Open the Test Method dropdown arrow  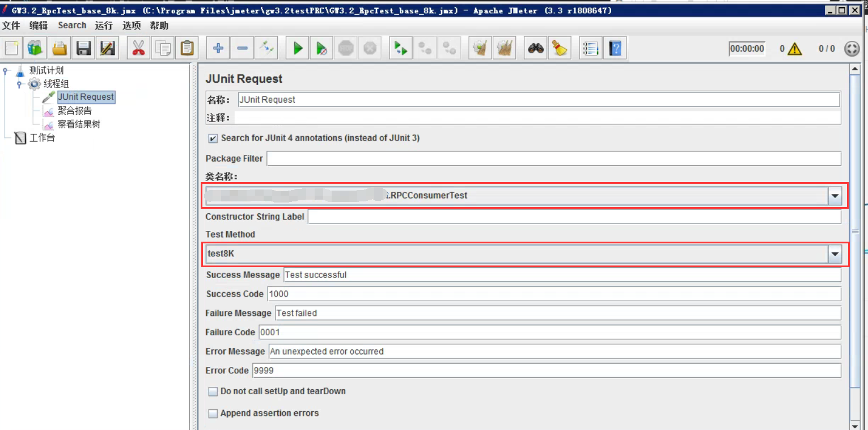click(x=835, y=255)
